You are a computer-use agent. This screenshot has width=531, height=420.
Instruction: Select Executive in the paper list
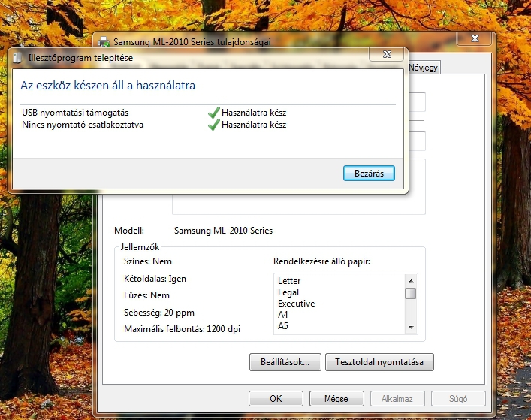[297, 303]
